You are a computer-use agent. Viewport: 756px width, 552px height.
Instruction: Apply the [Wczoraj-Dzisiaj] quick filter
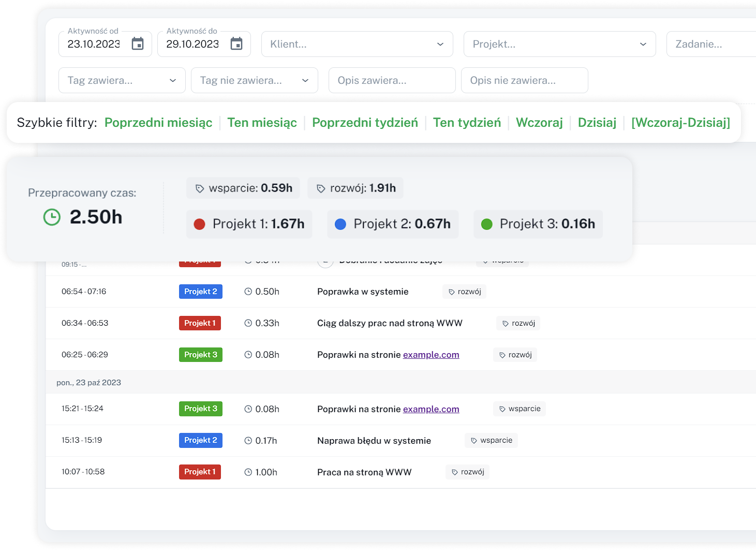coord(680,123)
